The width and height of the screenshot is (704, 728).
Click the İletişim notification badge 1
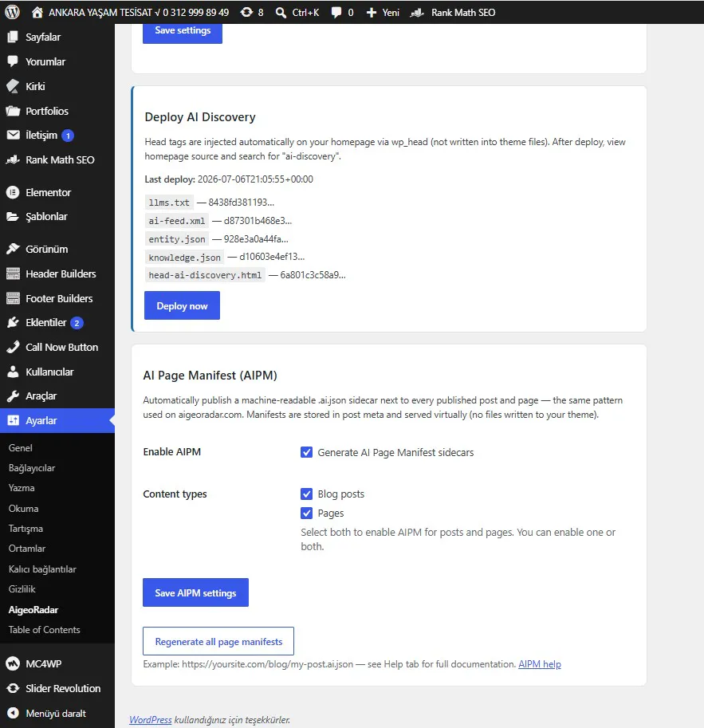(x=68, y=136)
